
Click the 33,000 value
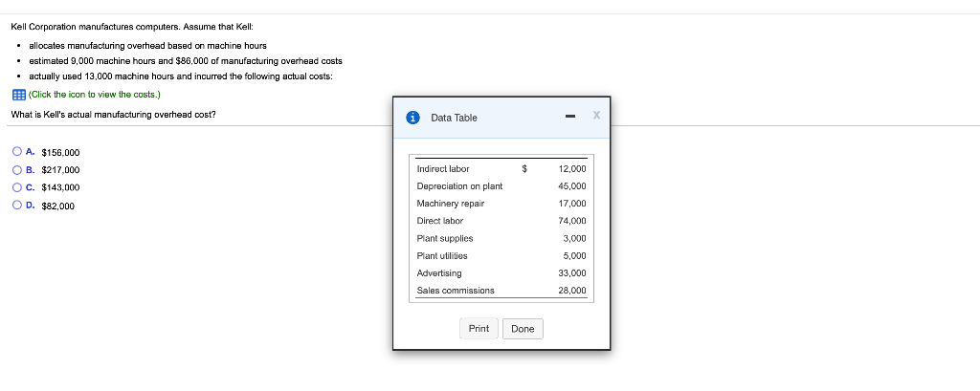[x=572, y=273]
